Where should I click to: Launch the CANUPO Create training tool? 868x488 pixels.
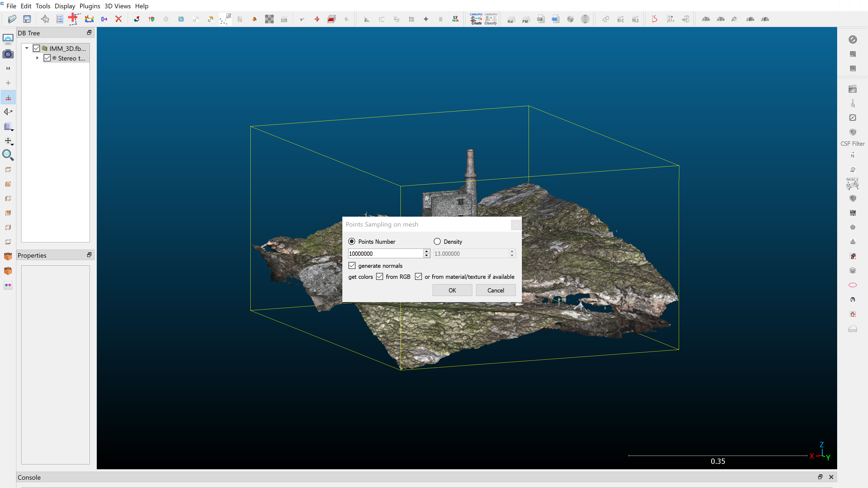coord(476,19)
